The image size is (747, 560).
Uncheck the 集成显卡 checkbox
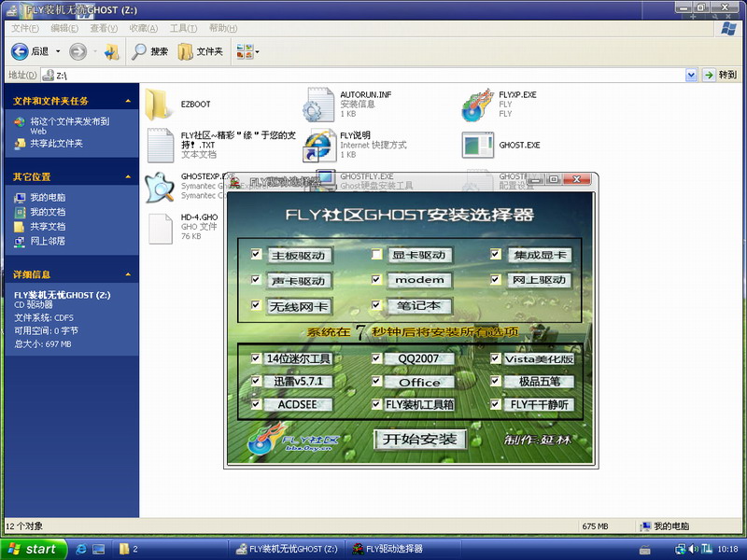coord(496,254)
